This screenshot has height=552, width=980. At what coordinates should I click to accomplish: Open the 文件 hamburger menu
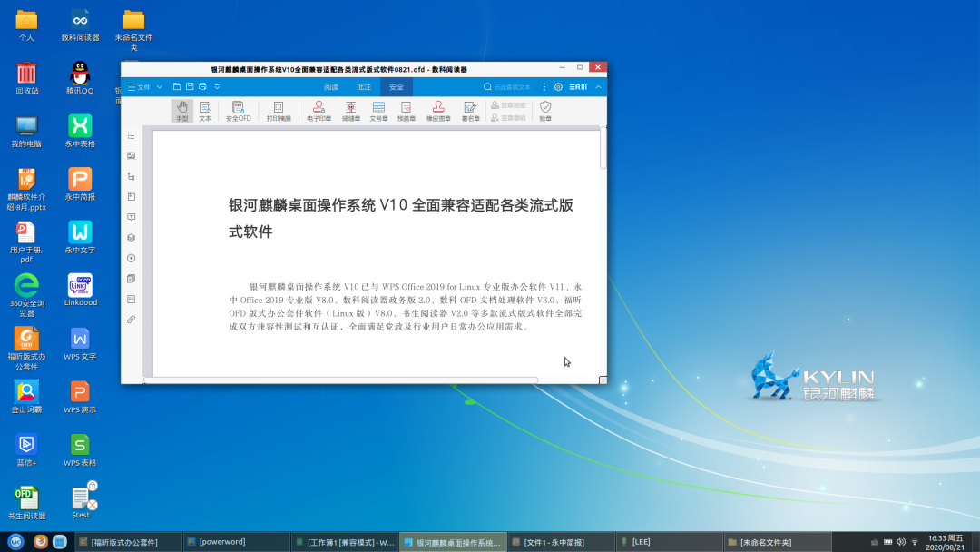[139, 87]
